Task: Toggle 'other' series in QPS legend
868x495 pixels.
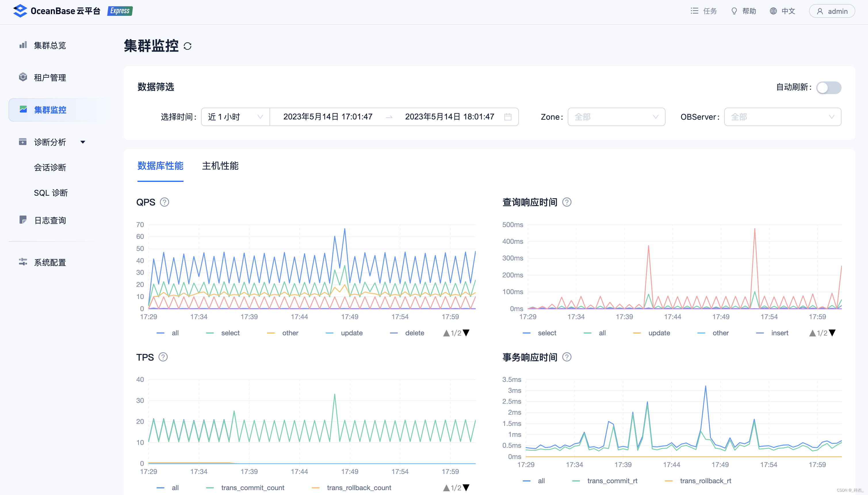Action: coord(283,333)
